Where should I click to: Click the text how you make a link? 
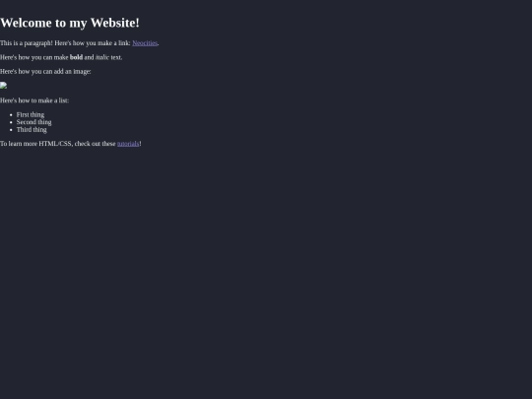coord(101,43)
